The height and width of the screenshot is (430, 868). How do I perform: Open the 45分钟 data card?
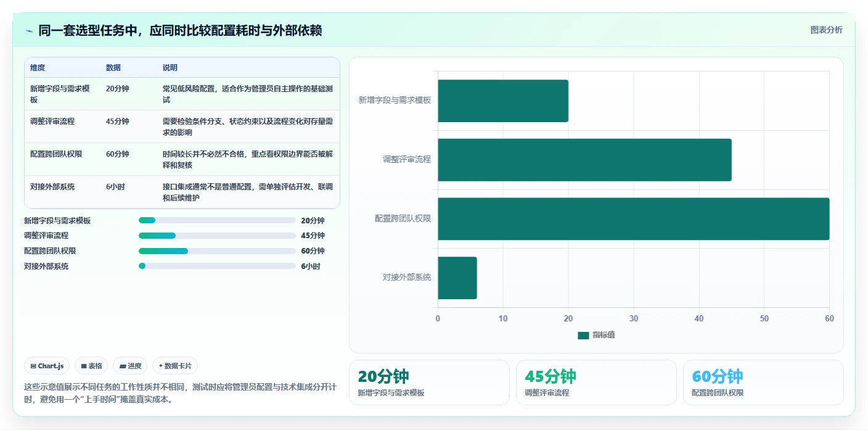click(x=596, y=382)
